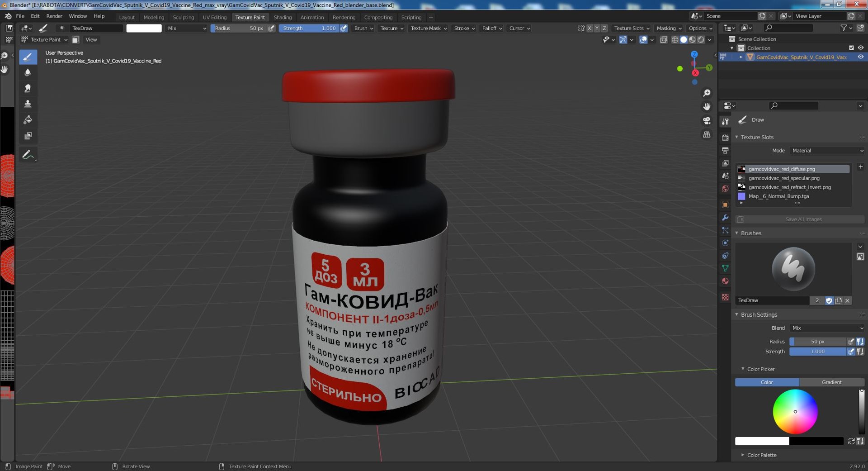868x471 pixels.
Task: Select gamcovidvac_red_specular.png texture slot
Action: [x=793, y=178]
